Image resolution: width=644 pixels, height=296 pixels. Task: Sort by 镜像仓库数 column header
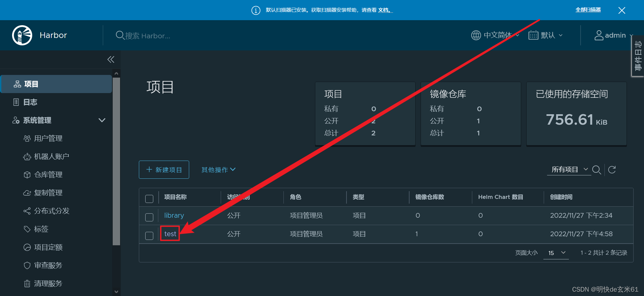point(430,197)
